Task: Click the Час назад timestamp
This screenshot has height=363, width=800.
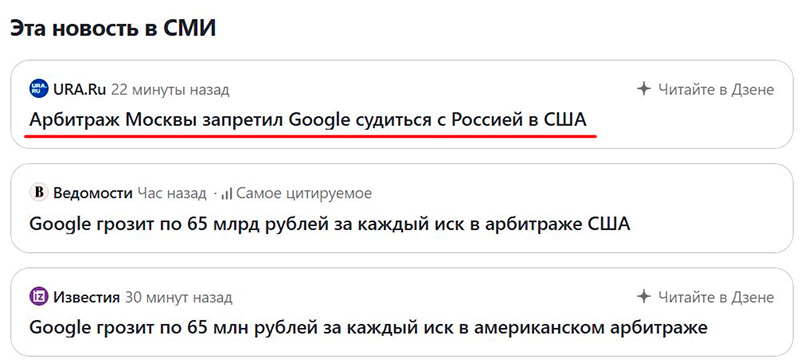Action: (171, 194)
